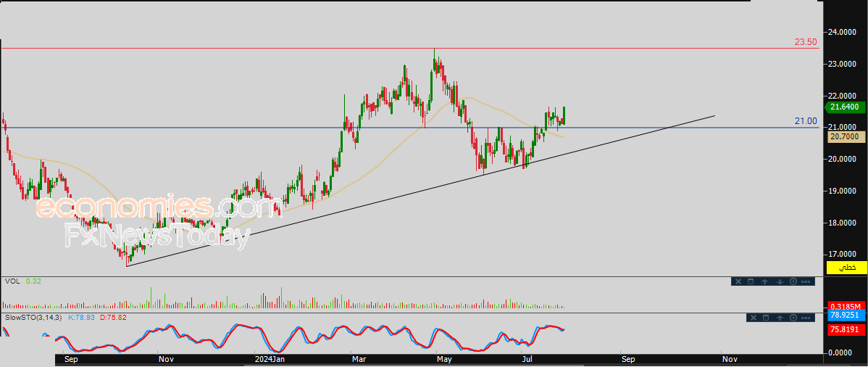Open settings gear for VOL panel
The height and width of the screenshot is (367, 868).
pyautogui.click(x=793, y=281)
